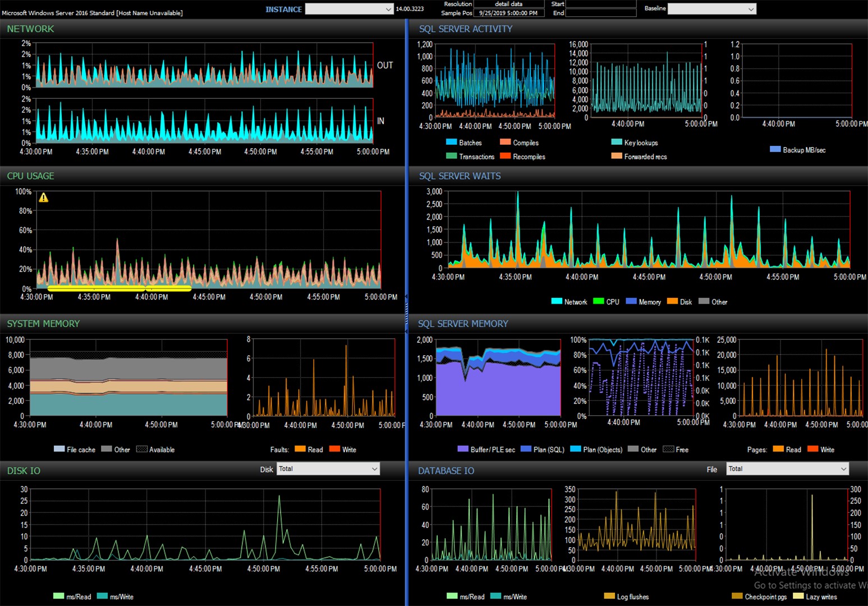Click the Lazy writes legend swatch

[x=799, y=596]
